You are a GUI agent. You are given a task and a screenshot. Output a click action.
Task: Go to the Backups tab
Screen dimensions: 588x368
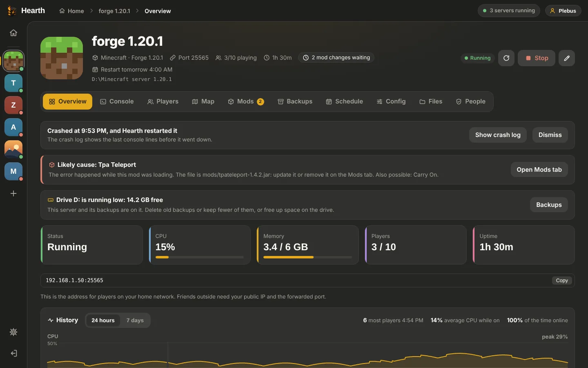point(295,101)
